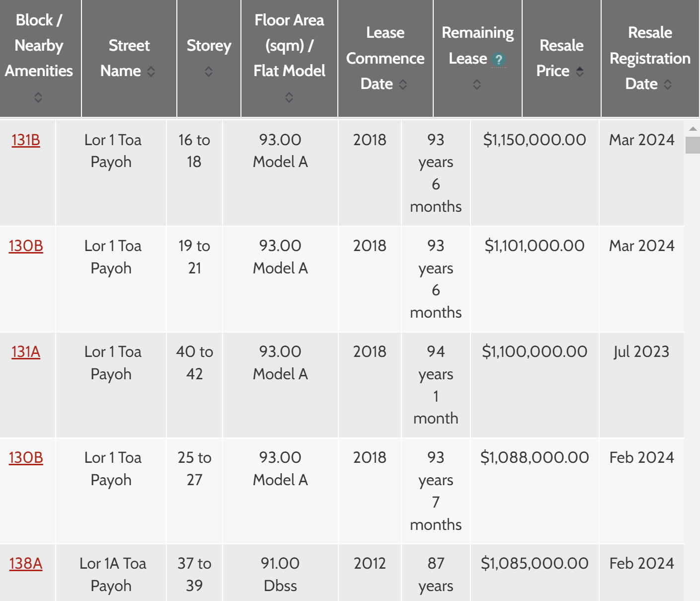Sort by Remaining Lease using arrows icon
700x601 pixels.
point(477,85)
